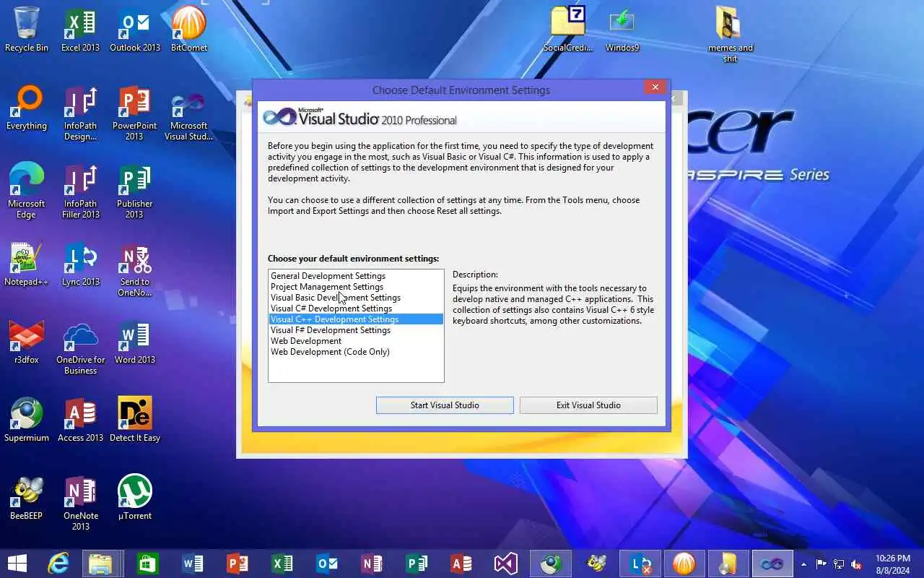The image size is (924, 578).
Task: Show hidden system tray icons
Action: click(803, 564)
